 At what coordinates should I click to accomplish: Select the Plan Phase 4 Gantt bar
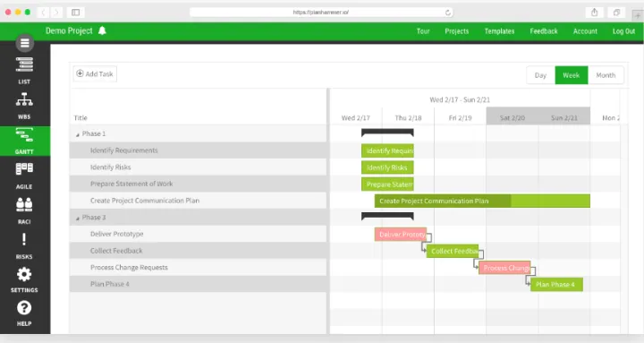[556, 284]
